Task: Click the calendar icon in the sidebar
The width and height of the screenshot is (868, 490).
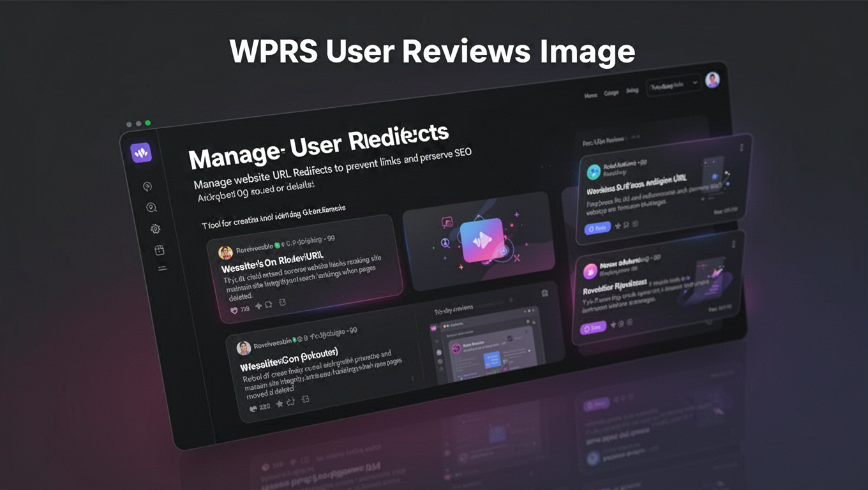Action: pos(159,249)
